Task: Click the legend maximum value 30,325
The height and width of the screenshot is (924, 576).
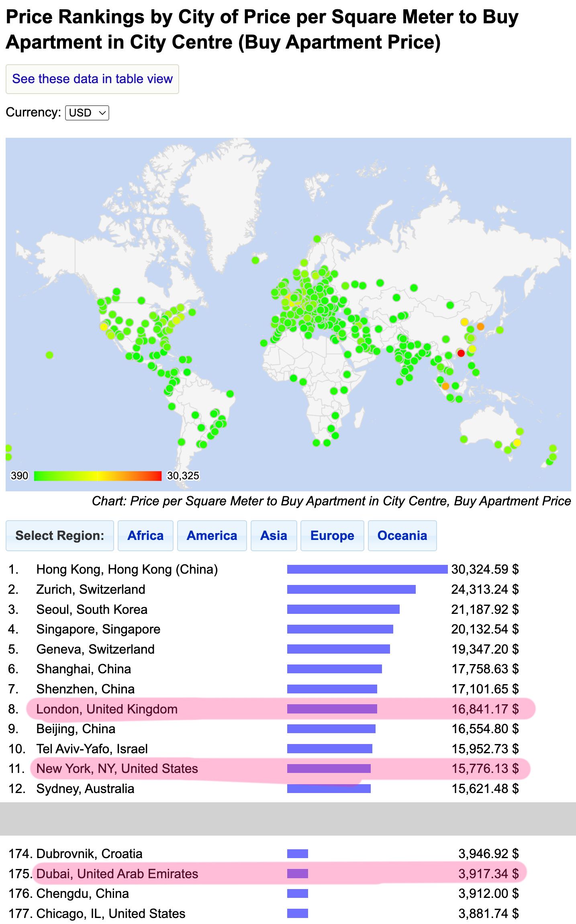Action: (x=183, y=476)
